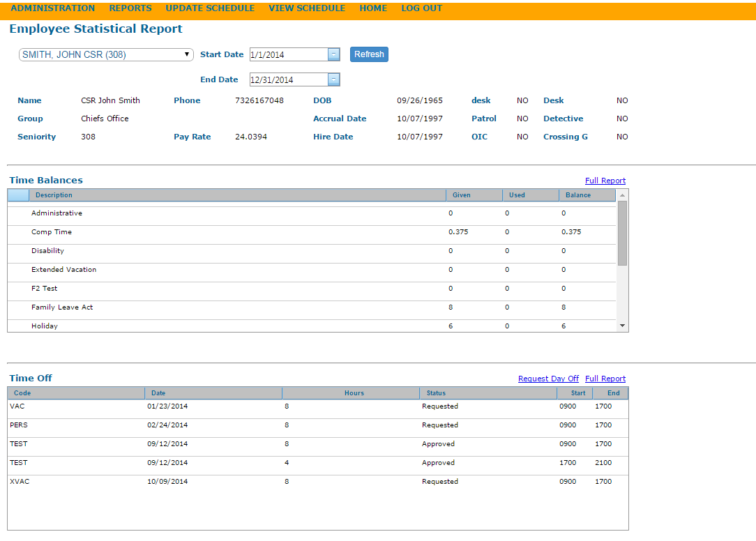Click the phone number 7326167048
756x541 pixels.
259,100
